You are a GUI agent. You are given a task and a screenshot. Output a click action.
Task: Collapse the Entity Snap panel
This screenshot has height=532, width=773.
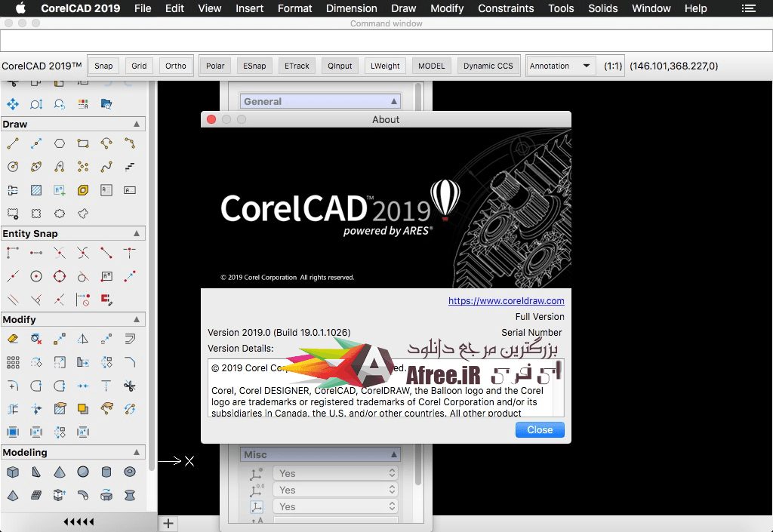click(137, 233)
